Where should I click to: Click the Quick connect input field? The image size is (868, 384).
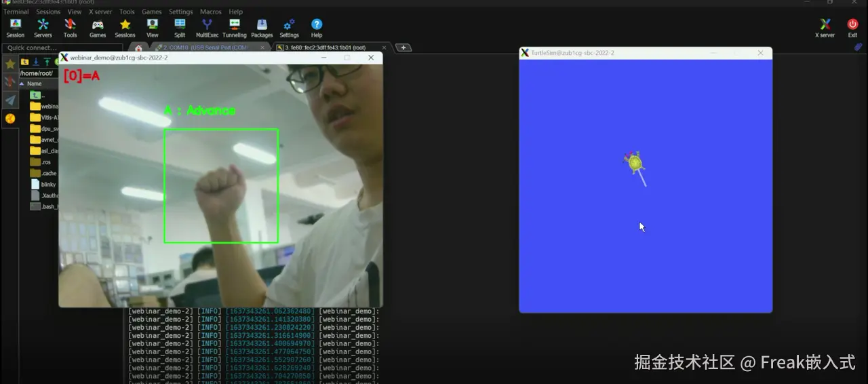(62, 47)
